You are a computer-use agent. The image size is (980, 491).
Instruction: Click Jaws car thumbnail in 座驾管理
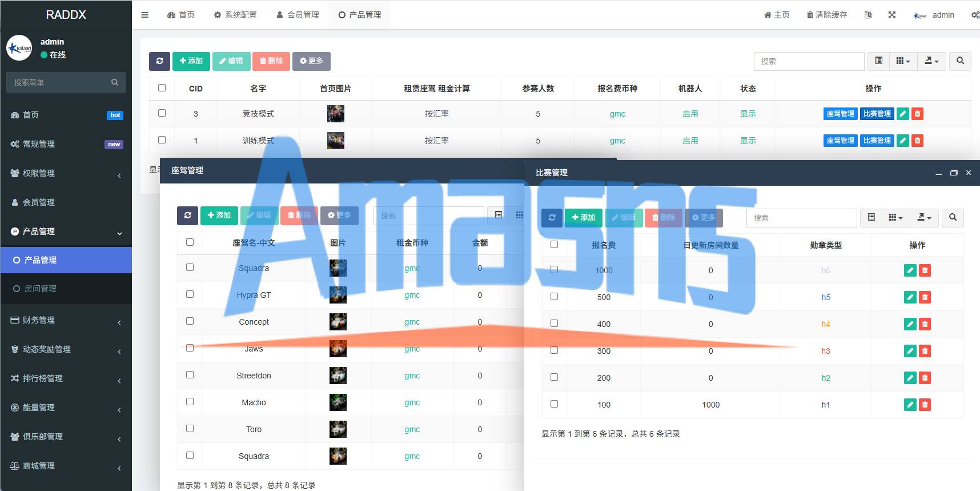[x=338, y=349]
